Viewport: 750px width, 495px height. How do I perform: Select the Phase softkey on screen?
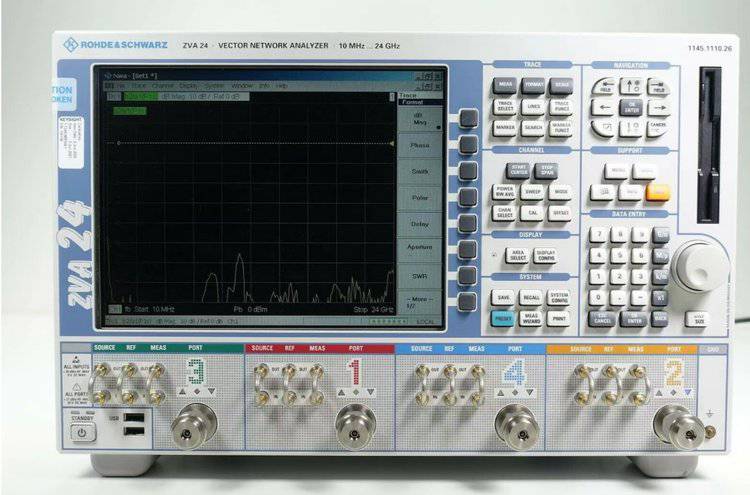(x=419, y=145)
